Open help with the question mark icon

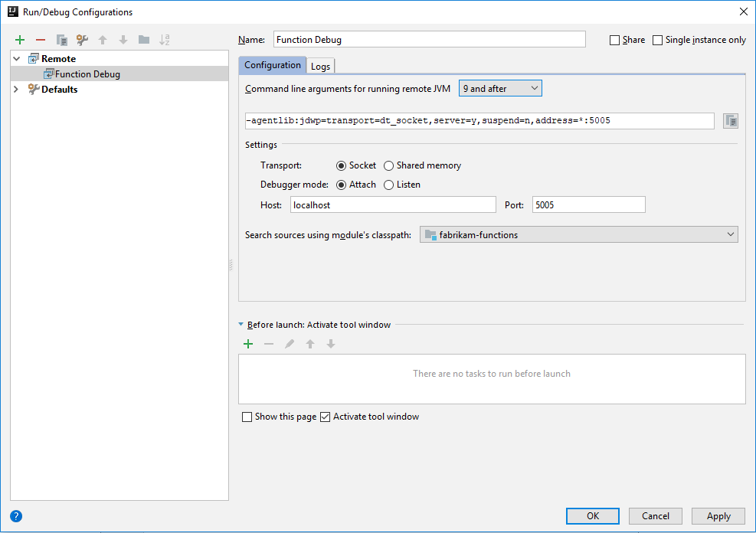(16, 516)
